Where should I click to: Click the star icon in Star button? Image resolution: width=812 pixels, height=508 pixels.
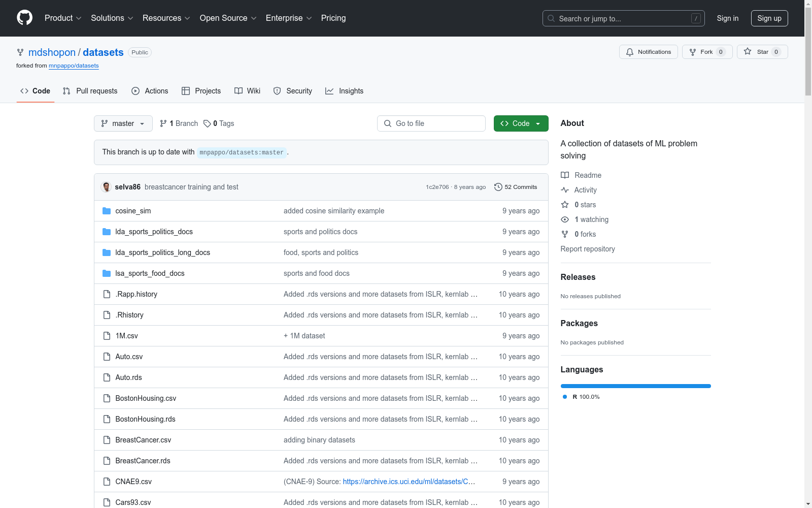coord(748,51)
